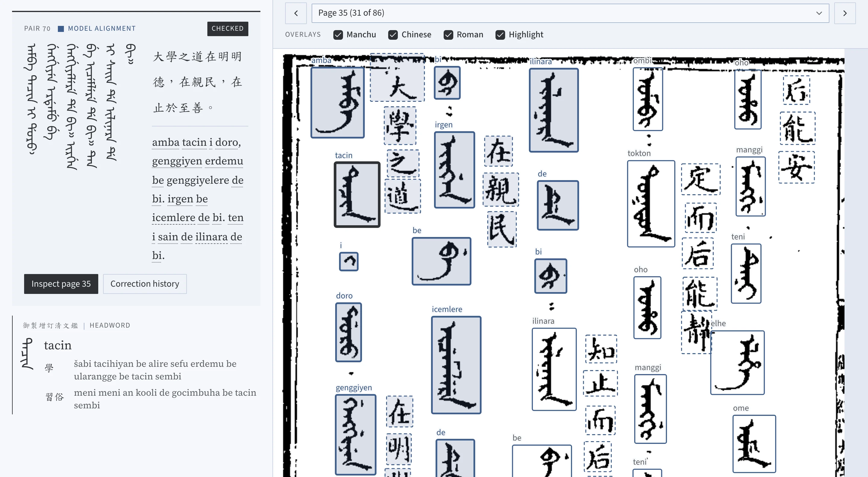Go to the next page arrow

(844, 13)
